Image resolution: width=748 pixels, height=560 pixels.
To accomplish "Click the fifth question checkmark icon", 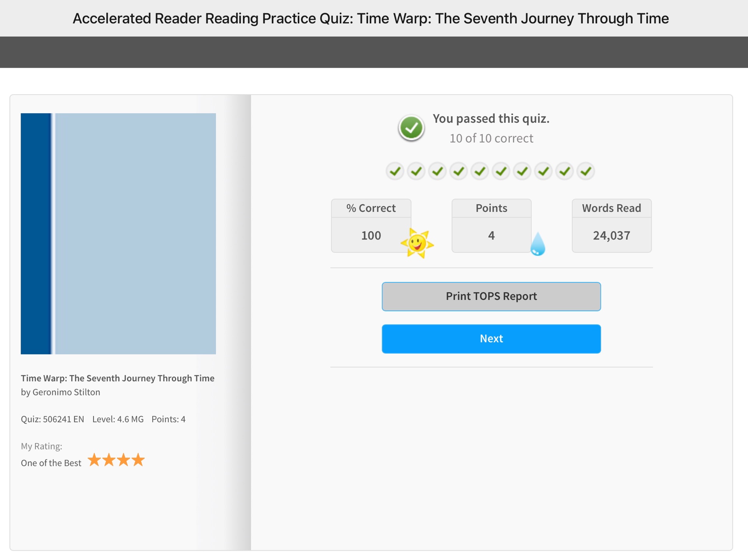I will coord(480,171).
